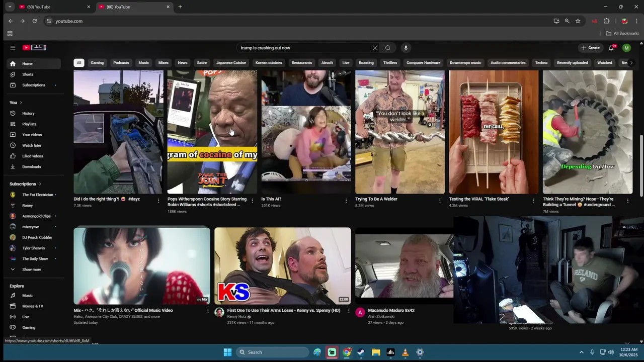Click Show more subscriptions

point(33,269)
